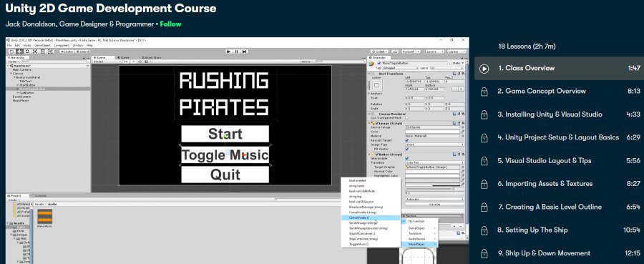Screen dimensions: 644x264
Task: Select Unity Rotate tool in toolbar
Action: [27, 52]
